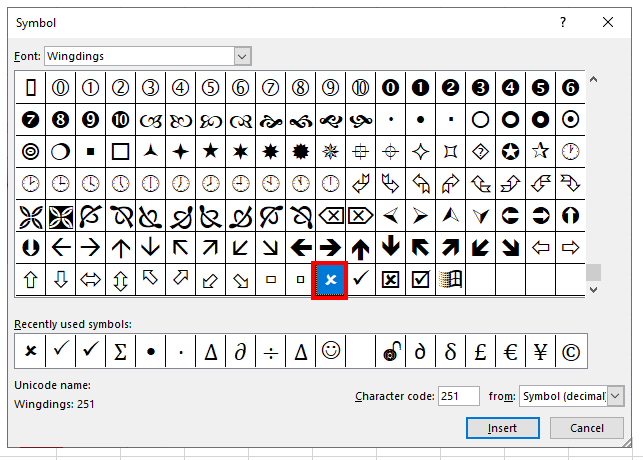Select the solid five-pointed star symbol
643x460 pixels.
point(211,151)
